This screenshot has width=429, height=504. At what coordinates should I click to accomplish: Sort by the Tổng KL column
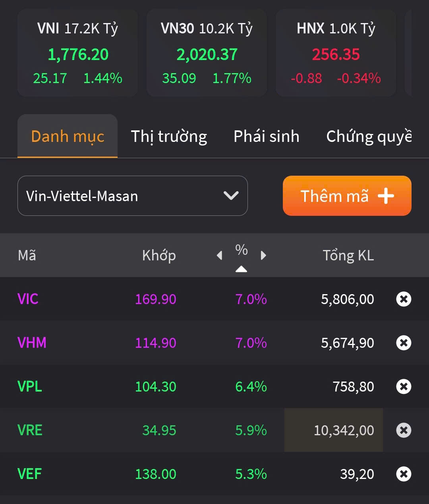coord(348,255)
